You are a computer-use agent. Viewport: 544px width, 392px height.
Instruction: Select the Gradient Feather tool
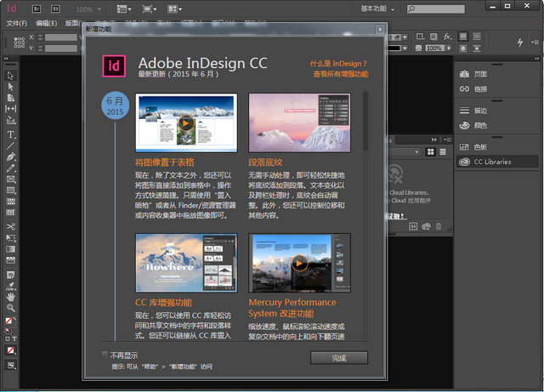pos(11,260)
